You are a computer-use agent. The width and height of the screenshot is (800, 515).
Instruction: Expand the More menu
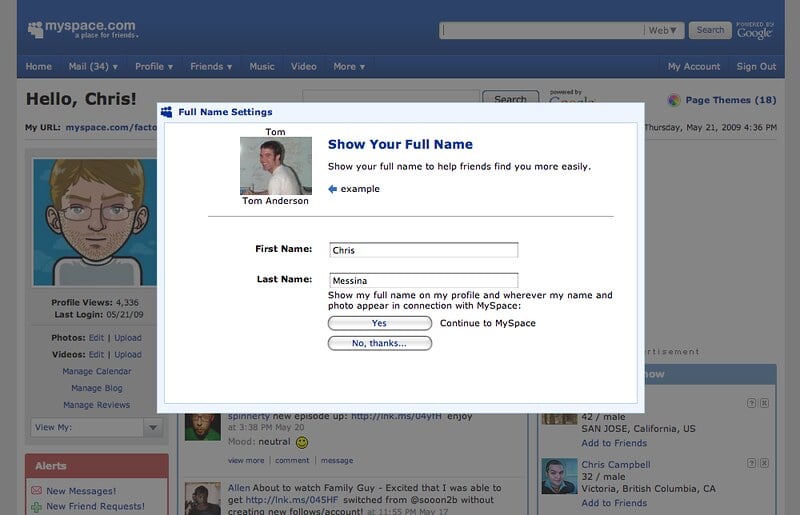(349, 66)
